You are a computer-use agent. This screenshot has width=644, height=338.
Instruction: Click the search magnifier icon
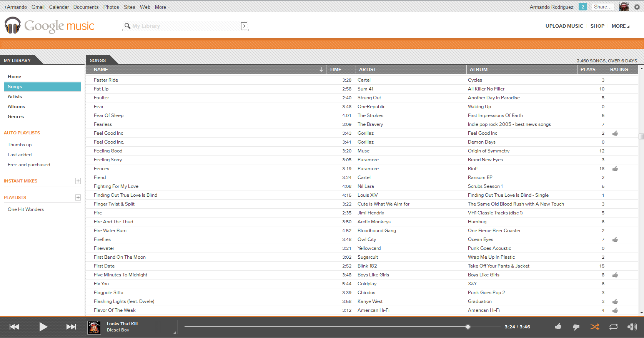click(x=127, y=26)
